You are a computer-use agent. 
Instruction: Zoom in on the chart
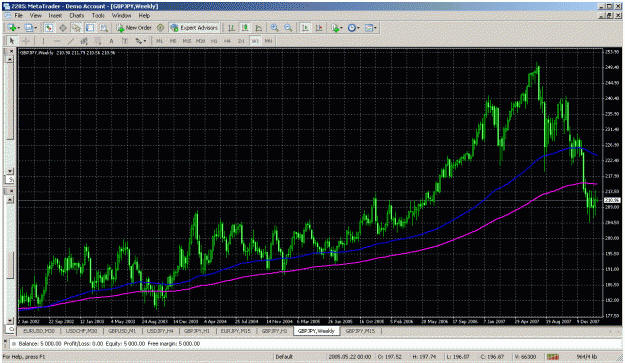click(x=274, y=28)
